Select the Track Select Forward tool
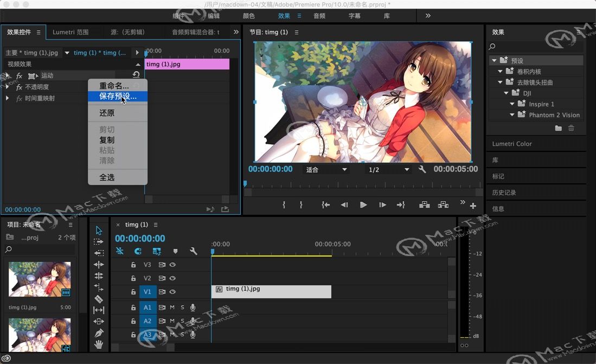The height and width of the screenshot is (364, 596). pyautogui.click(x=99, y=241)
